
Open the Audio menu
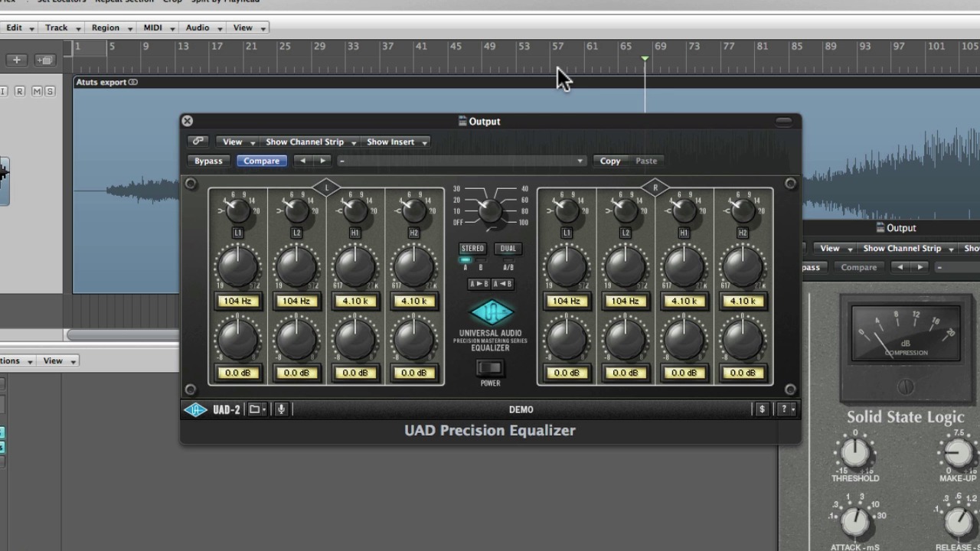point(202,28)
